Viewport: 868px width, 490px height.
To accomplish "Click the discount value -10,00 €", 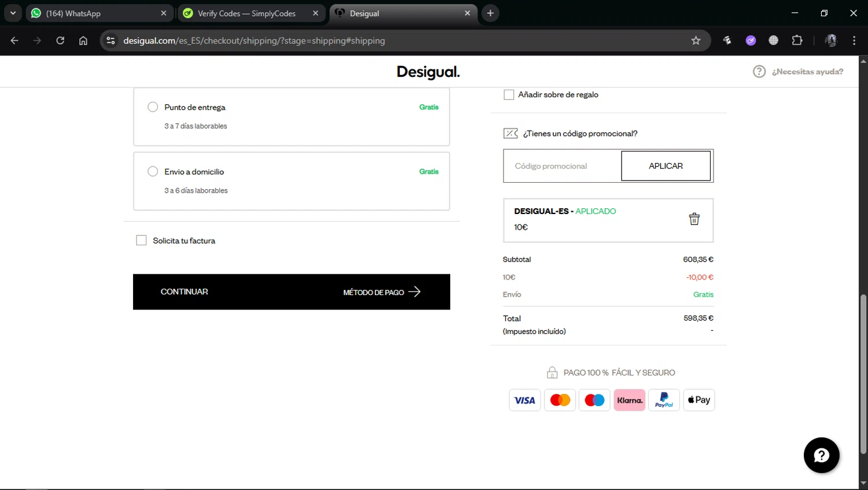I will [700, 277].
